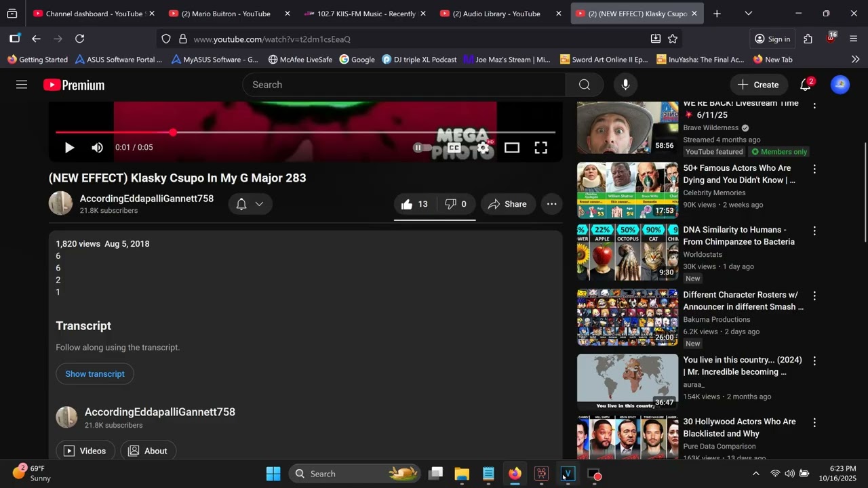This screenshot has width=868, height=488.
Task: Open Brave Wilderness channel name
Action: tap(711, 127)
